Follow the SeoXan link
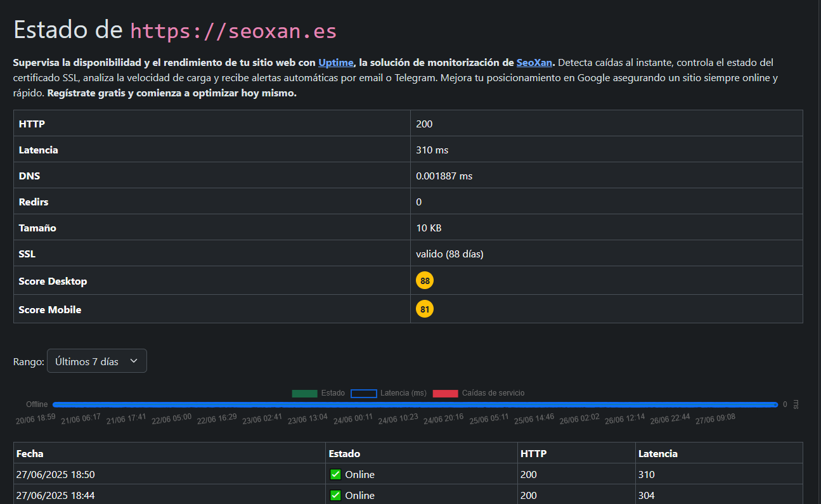This screenshot has height=504, width=821. pos(534,62)
